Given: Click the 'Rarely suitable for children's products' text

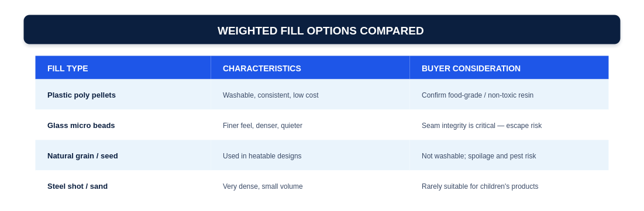Looking at the screenshot, I should pyautogui.click(x=480, y=186).
